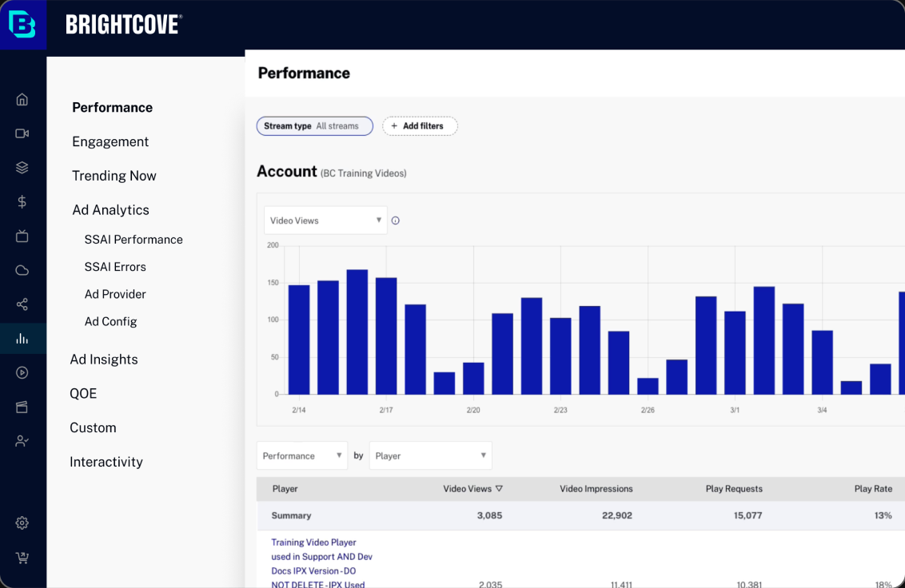Click the Brightcove B logo icon
905x588 pixels.
click(x=22, y=24)
